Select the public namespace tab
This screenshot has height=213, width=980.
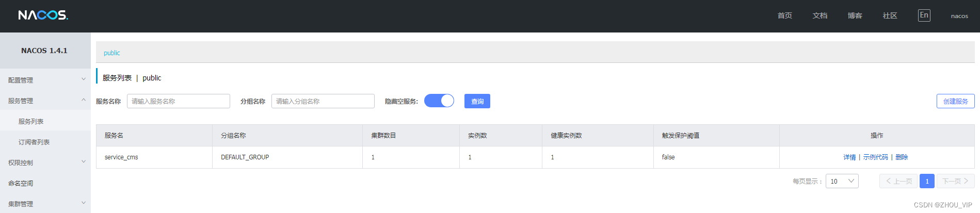111,53
